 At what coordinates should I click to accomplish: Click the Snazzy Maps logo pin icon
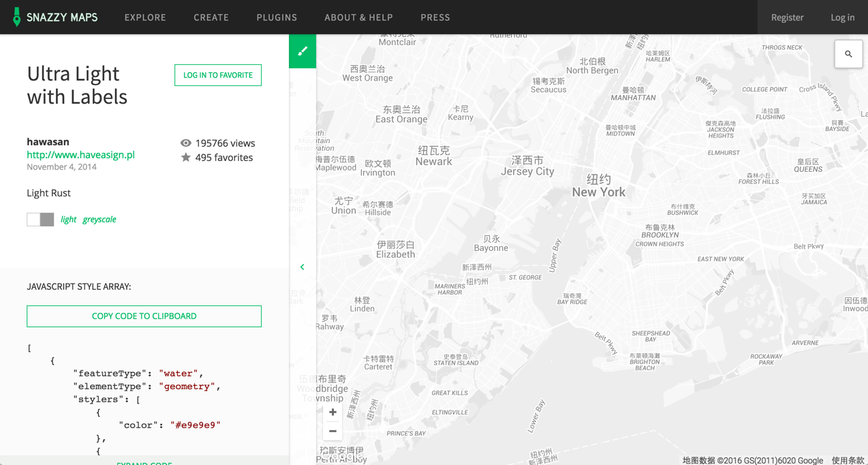[x=16, y=17]
